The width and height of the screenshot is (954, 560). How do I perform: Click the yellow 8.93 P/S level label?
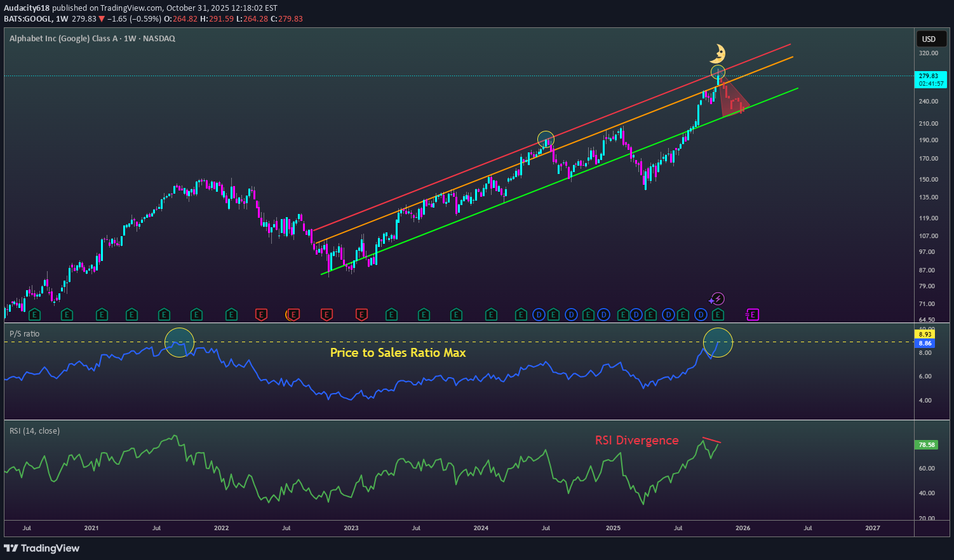(x=925, y=334)
